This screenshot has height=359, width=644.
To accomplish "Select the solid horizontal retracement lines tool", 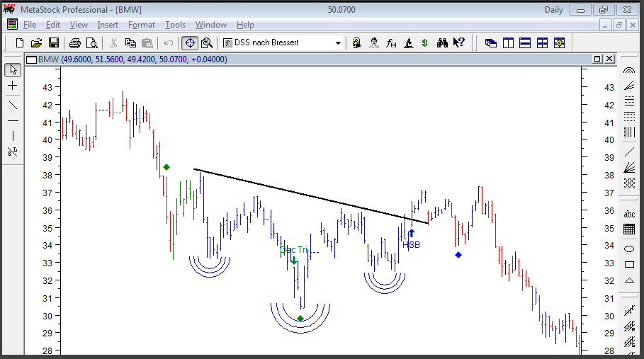I will click(x=629, y=101).
